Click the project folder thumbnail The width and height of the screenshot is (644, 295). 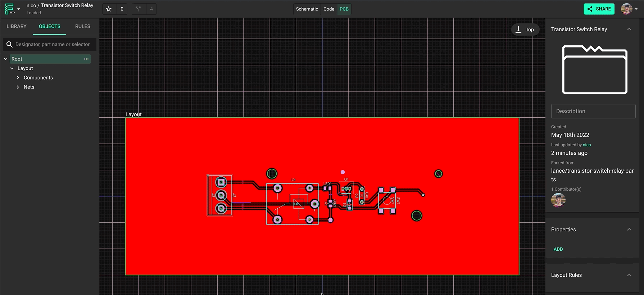(x=595, y=70)
